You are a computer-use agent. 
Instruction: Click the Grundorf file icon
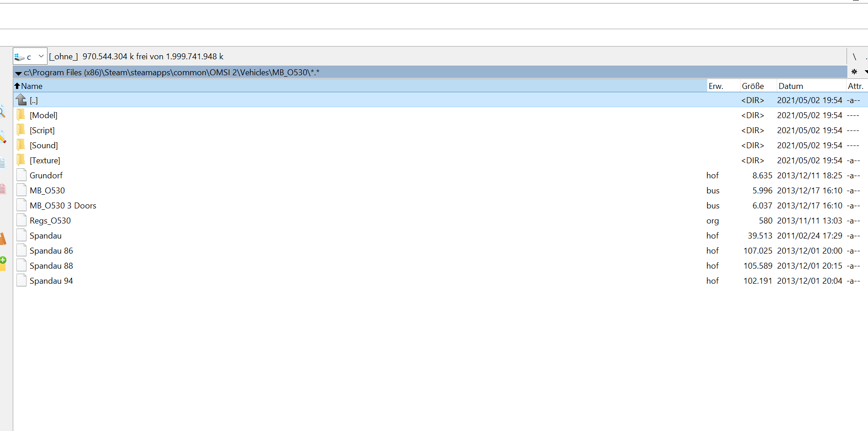tap(21, 175)
